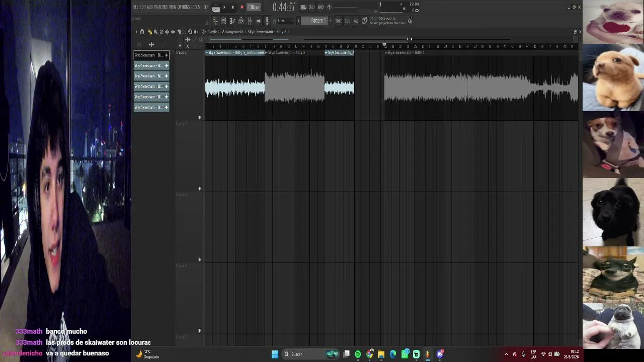
Task: Open the FILE menu
Action: 135,7
